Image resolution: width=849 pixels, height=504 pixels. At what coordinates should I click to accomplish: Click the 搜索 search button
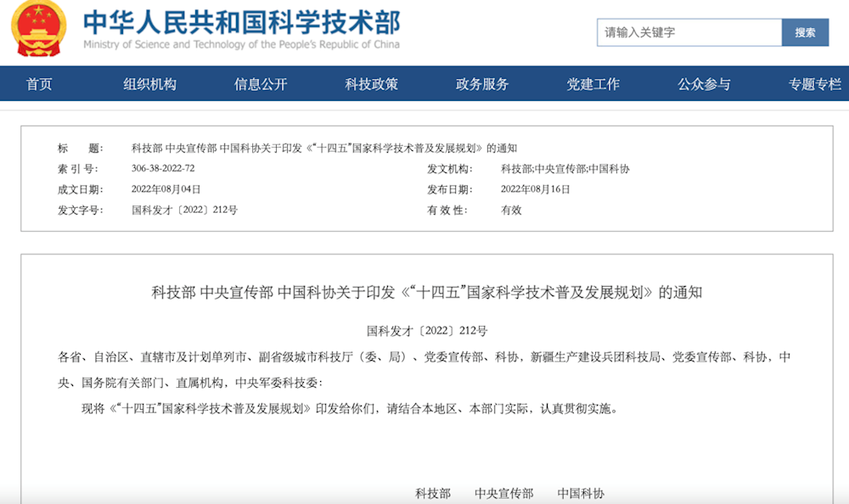(805, 32)
